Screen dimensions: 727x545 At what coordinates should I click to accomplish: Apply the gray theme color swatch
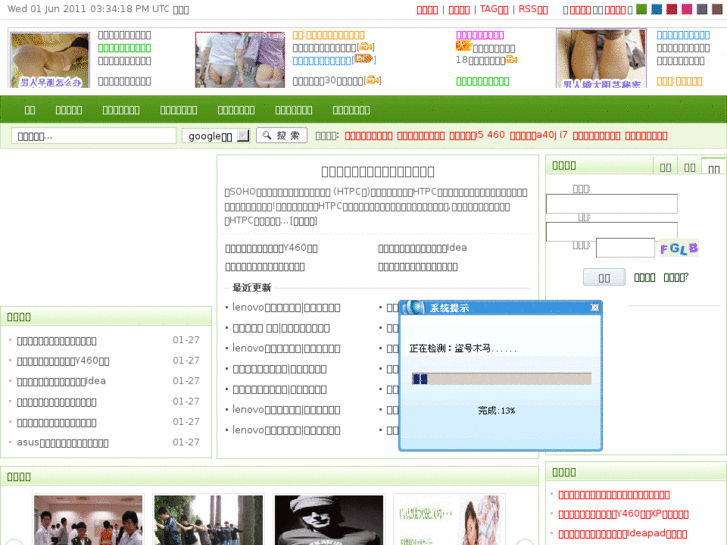click(702, 10)
